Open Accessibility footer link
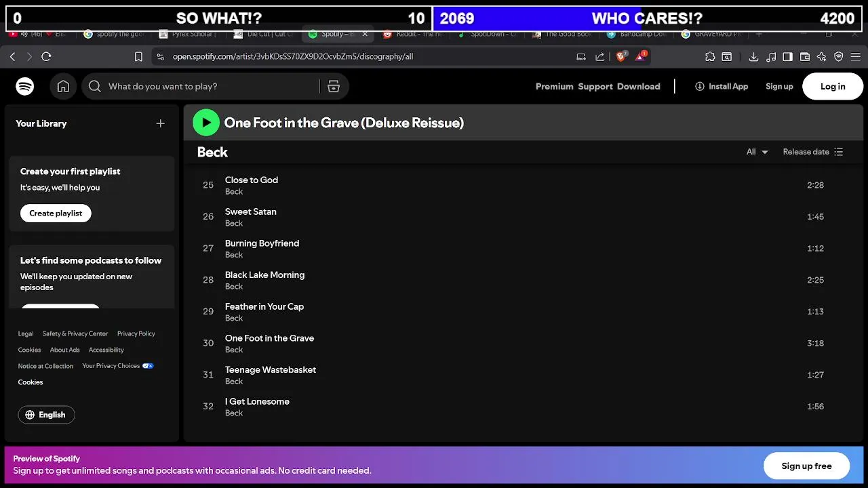The width and height of the screenshot is (868, 488). (x=106, y=350)
